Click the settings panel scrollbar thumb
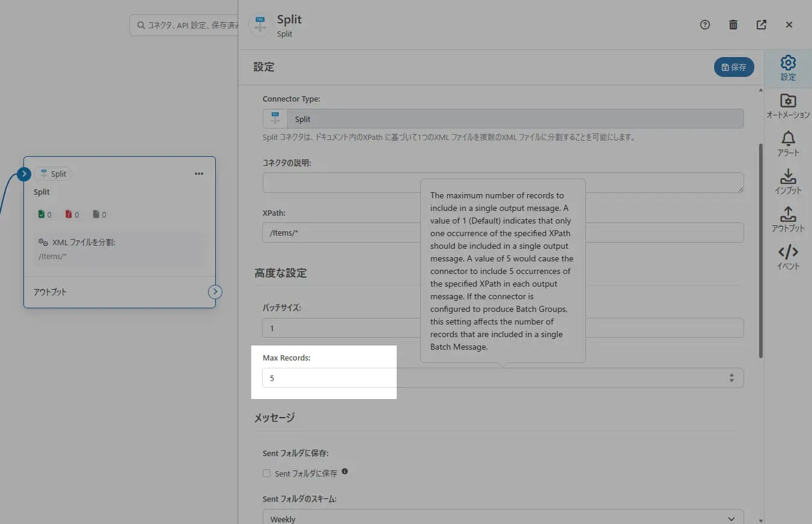This screenshot has height=524, width=812. coord(761,251)
